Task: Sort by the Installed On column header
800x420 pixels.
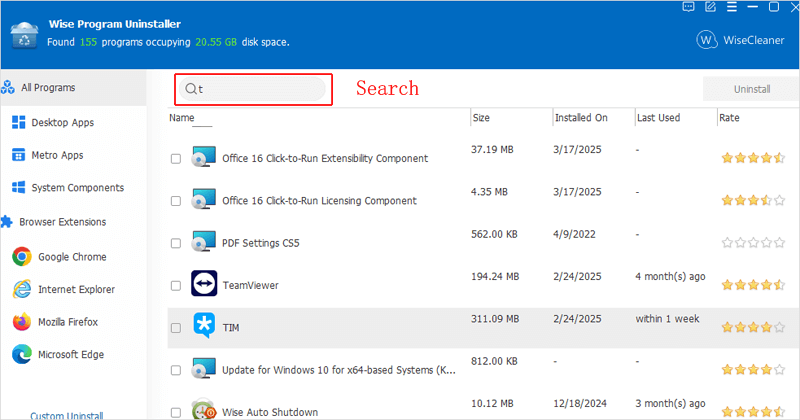Action: pyautogui.click(x=581, y=118)
